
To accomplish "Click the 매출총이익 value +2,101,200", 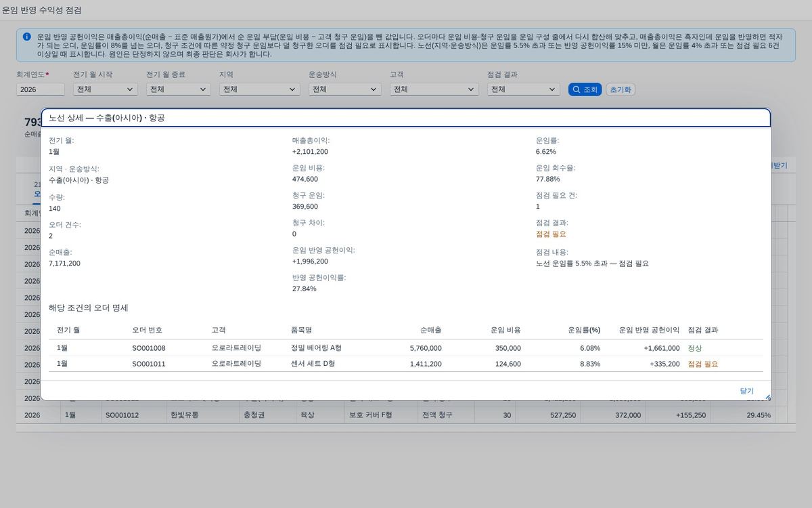I will (310, 152).
